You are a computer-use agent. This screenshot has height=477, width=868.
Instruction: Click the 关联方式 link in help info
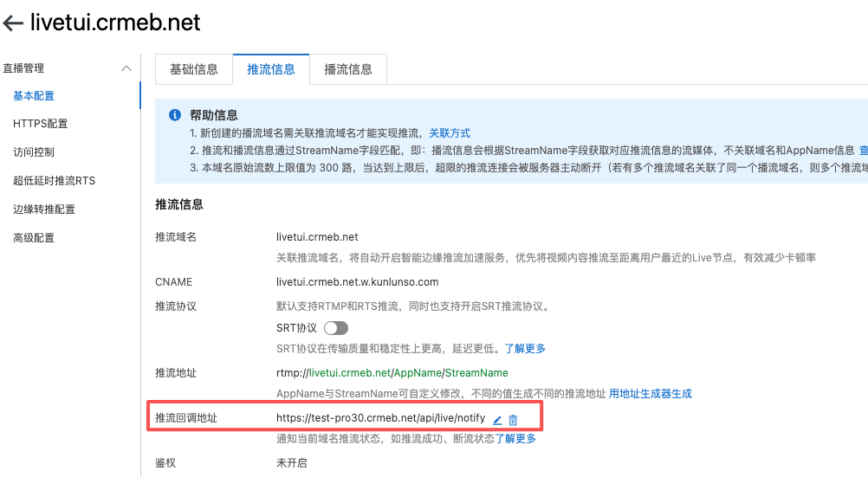(x=450, y=132)
